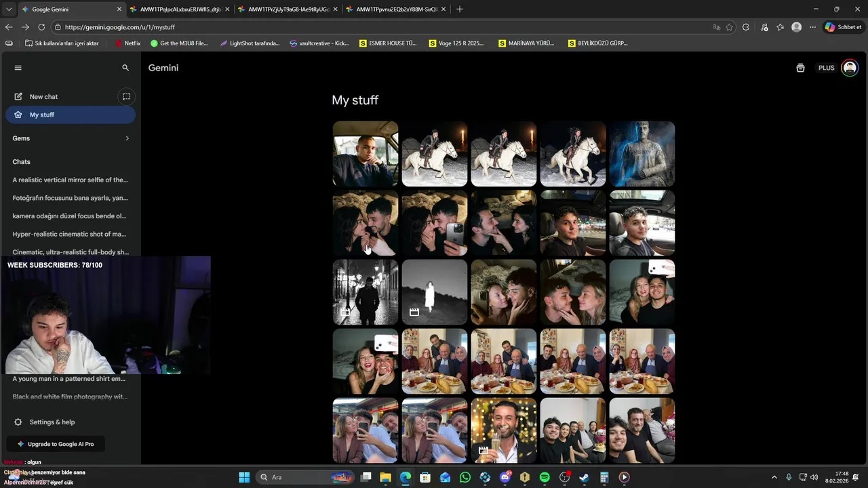Open black and white street silhouette video

tap(366, 292)
